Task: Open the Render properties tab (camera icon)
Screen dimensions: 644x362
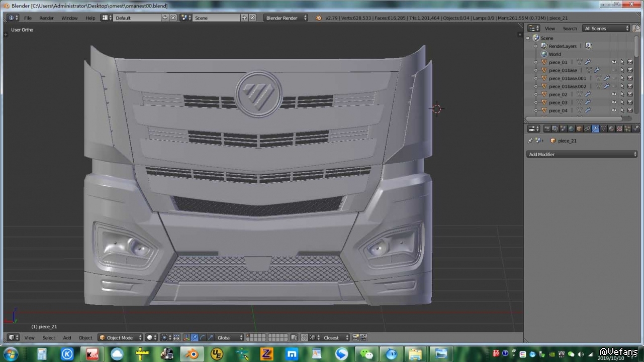Action: tap(547, 129)
